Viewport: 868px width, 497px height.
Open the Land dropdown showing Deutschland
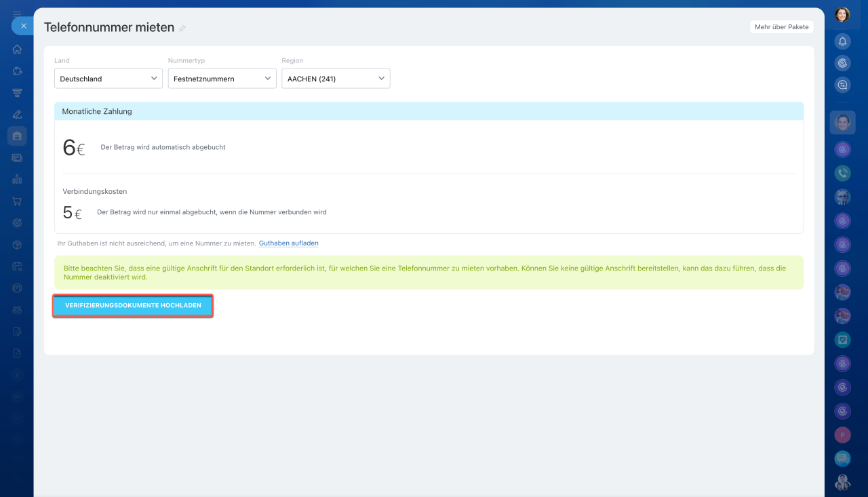point(108,79)
